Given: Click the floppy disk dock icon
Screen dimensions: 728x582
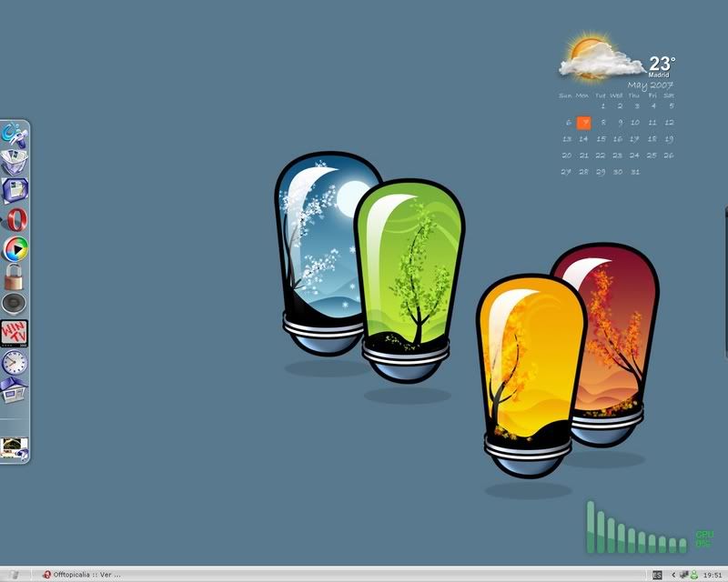Looking at the screenshot, I should pyautogui.click(x=15, y=191).
